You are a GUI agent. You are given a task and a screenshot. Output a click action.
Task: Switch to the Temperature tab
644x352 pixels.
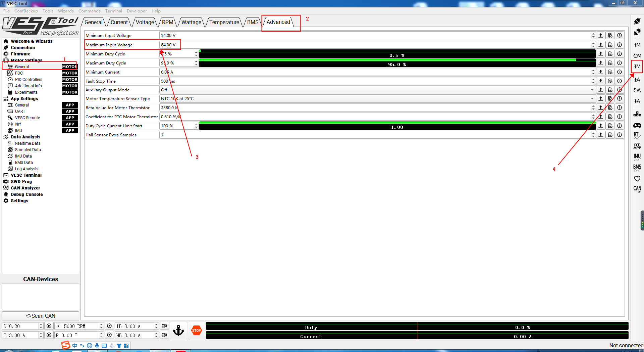(x=224, y=22)
